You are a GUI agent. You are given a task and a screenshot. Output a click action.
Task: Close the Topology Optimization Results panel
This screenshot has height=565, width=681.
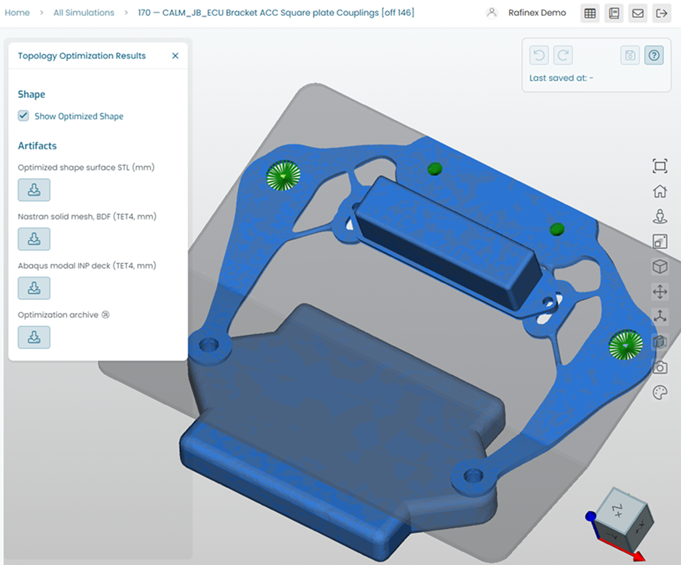pyautogui.click(x=175, y=56)
